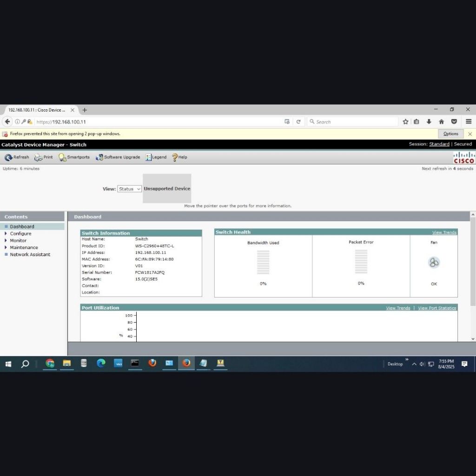Click the Unsupported Device image
476x476 pixels.
click(167, 189)
